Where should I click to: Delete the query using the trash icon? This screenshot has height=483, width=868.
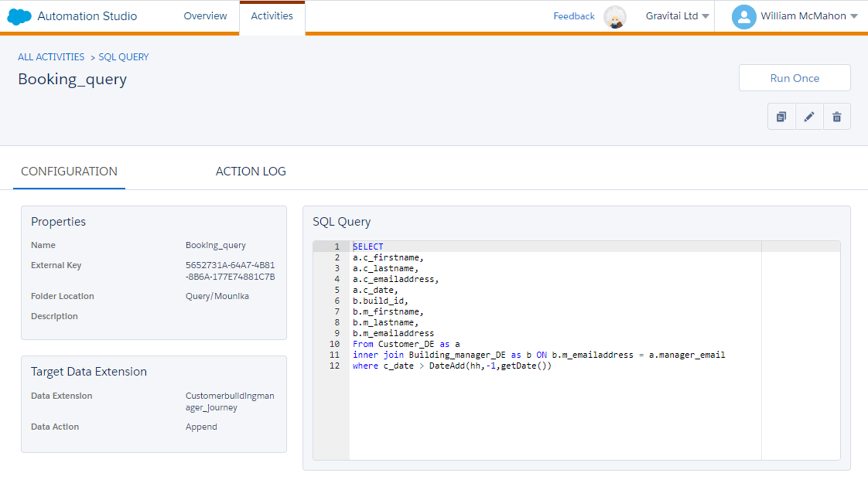click(x=837, y=117)
